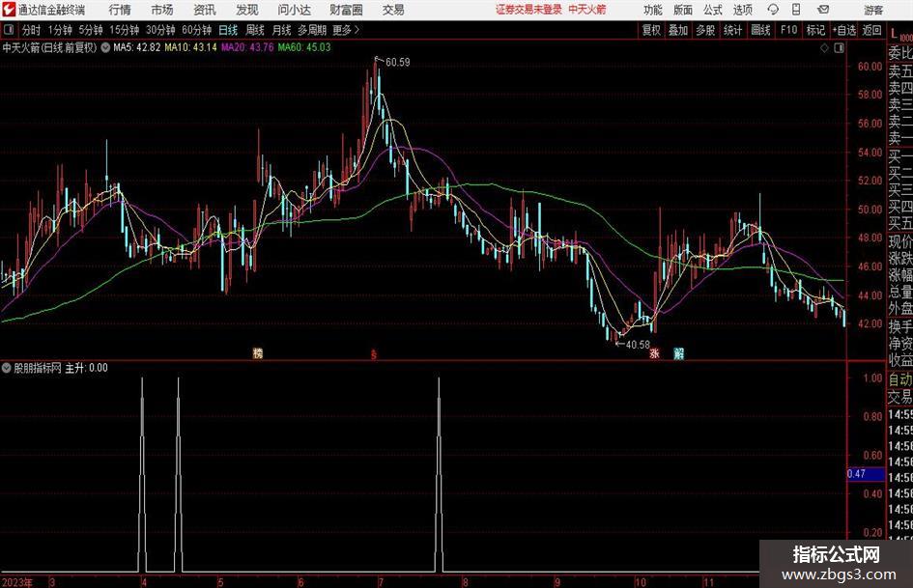The height and width of the screenshot is (588, 913).
Task: Click the mobile phone icon in top bar
Action: pos(796,10)
